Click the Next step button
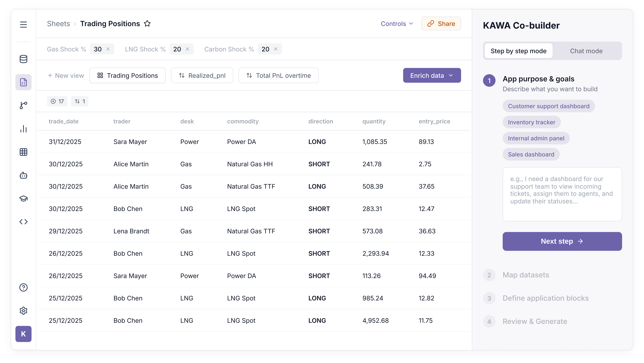The height and width of the screenshot is (363, 644). [562, 241]
